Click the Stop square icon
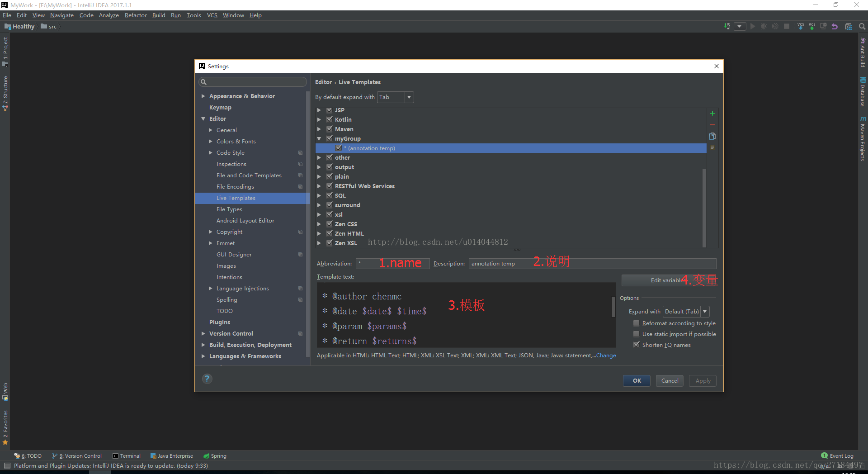 coord(787,26)
